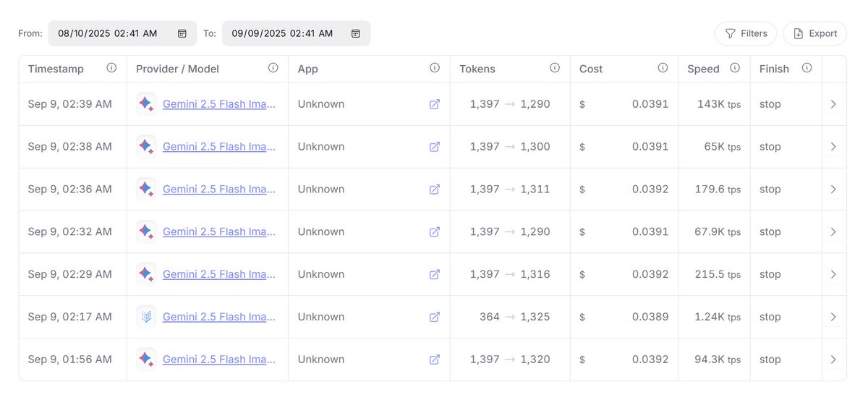Click speed value 215.5 tps
This screenshot has width=868, height=400.
coord(716,275)
